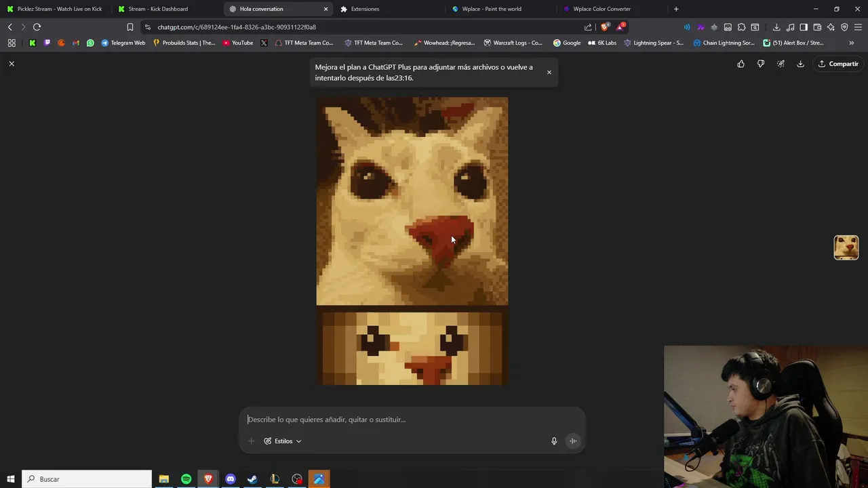The width and height of the screenshot is (868, 488).
Task: Open Steam from the taskbar
Action: [252, 479]
